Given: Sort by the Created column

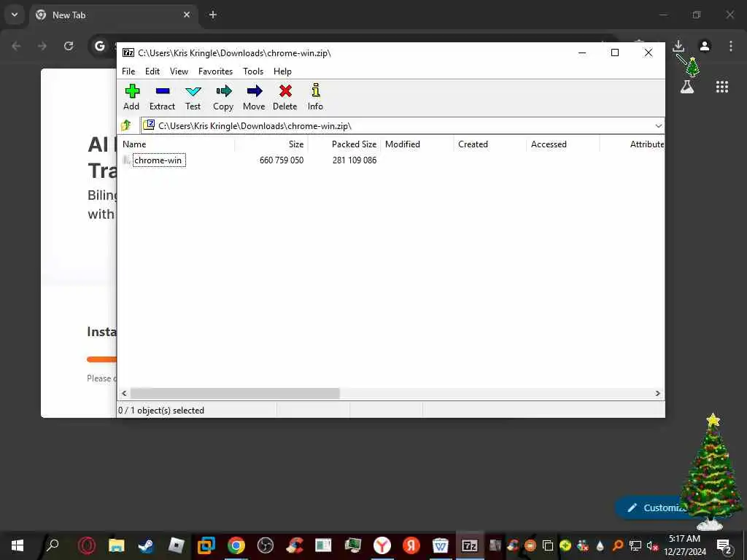Looking at the screenshot, I should click(490, 144).
